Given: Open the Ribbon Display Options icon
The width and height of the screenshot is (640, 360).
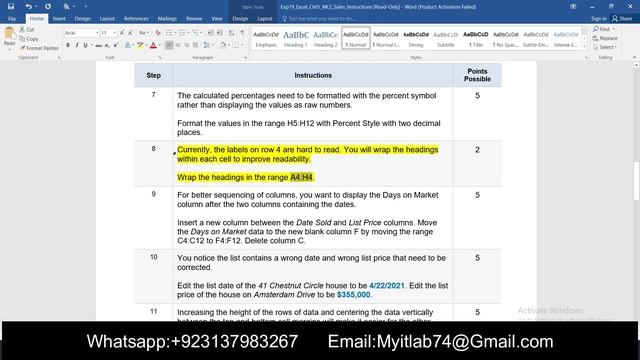Looking at the screenshot, I should pyautogui.click(x=573, y=7).
